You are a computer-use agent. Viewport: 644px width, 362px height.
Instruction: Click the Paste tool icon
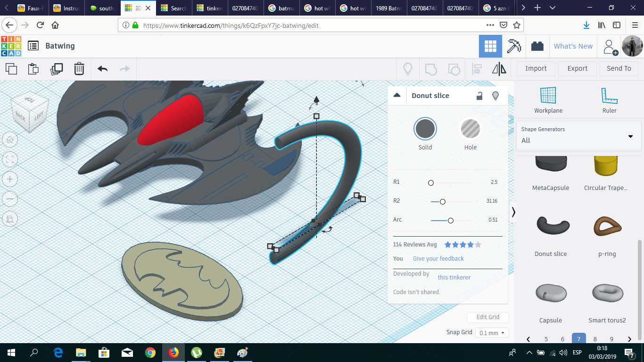point(33,69)
